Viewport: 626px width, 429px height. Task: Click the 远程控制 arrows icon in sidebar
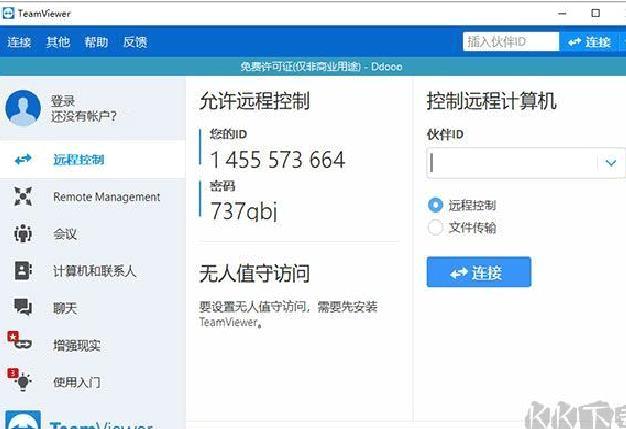(x=23, y=160)
